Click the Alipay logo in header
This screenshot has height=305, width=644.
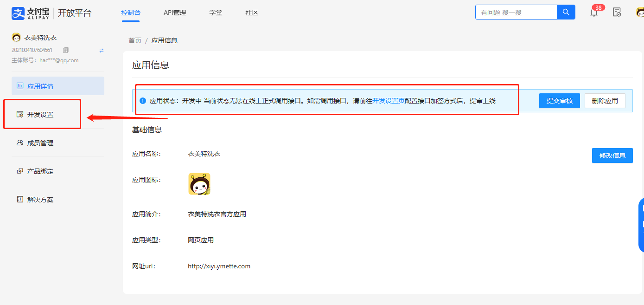point(30,13)
